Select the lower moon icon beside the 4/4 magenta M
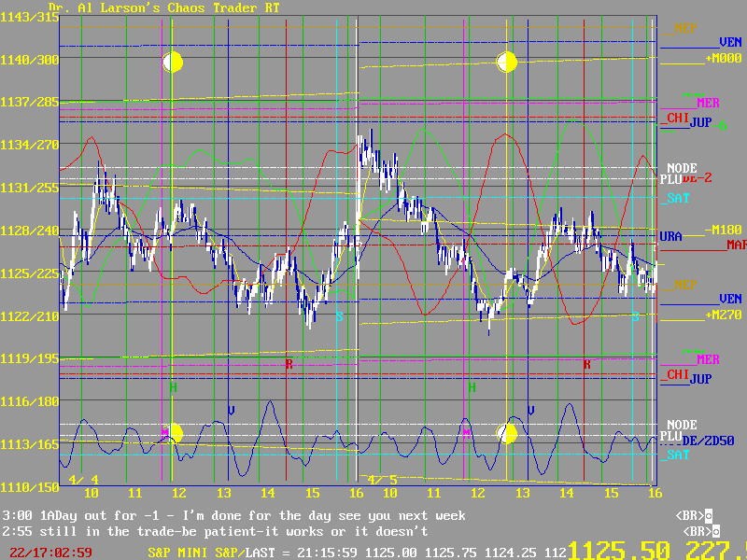Image resolution: width=747 pixels, height=560 pixels. tap(173, 433)
